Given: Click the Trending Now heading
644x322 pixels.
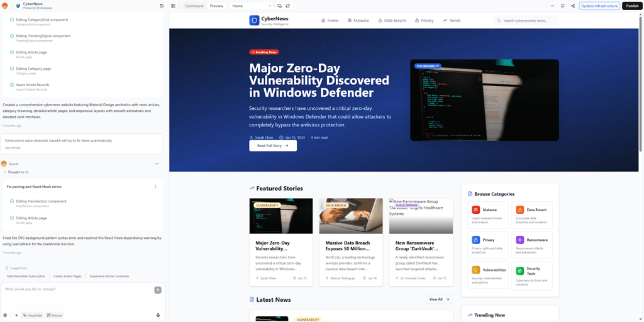Looking at the screenshot, I should (x=489, y=315).
